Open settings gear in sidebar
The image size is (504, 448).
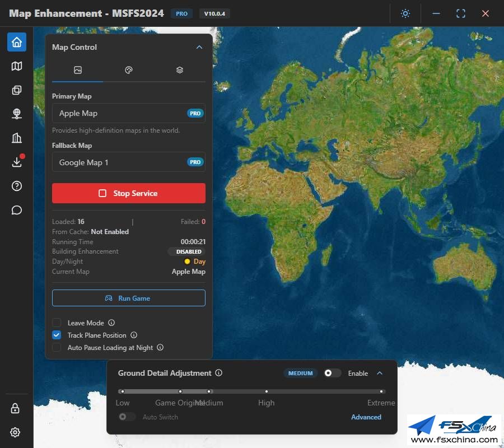[15, 432]
